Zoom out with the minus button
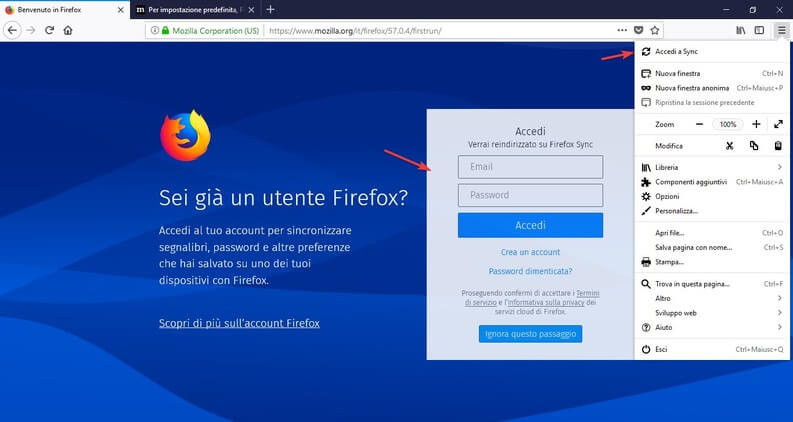The image size is (793, 422). (x=699, y=124)
